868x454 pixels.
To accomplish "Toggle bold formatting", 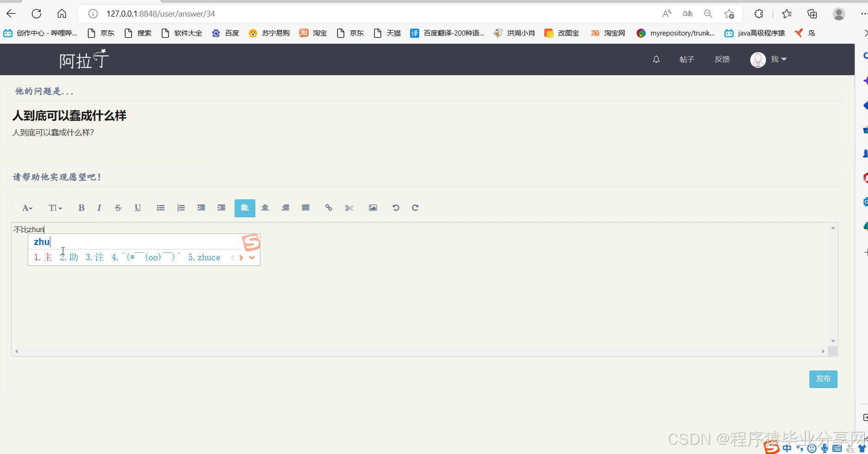I will [81, 208].
